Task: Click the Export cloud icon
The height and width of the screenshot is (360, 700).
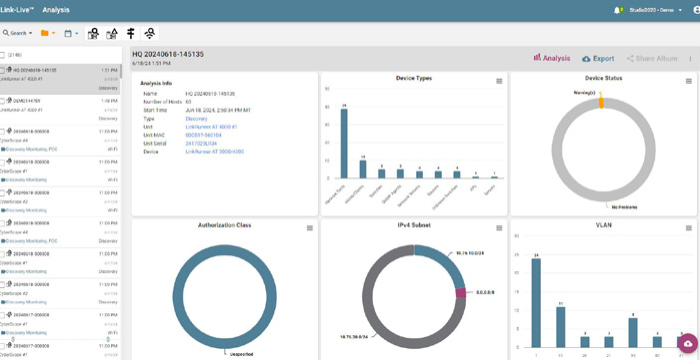Action: 586,59
